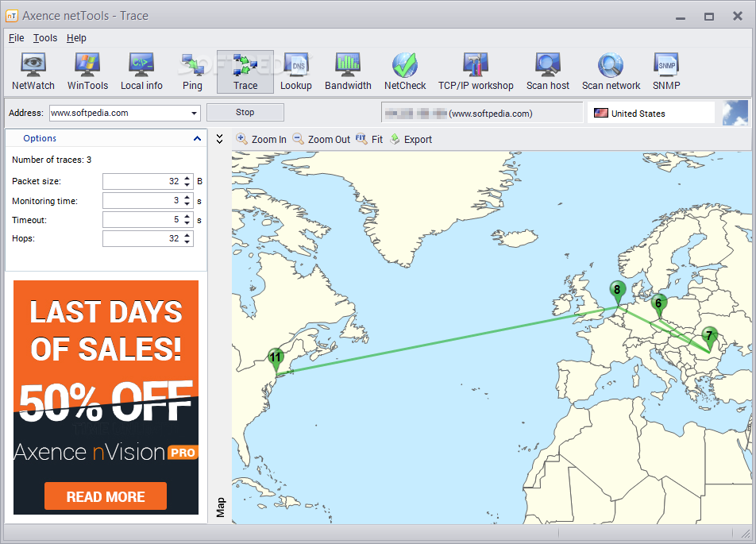Open the Tools menu

click(x=45, y=38)
